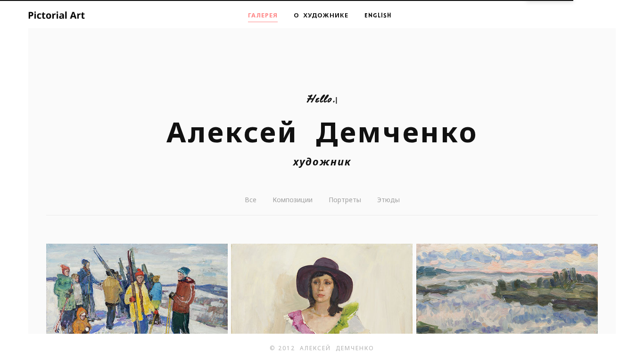
Task: Open the skiers in snow painting
Action: (x=137, y=288)
